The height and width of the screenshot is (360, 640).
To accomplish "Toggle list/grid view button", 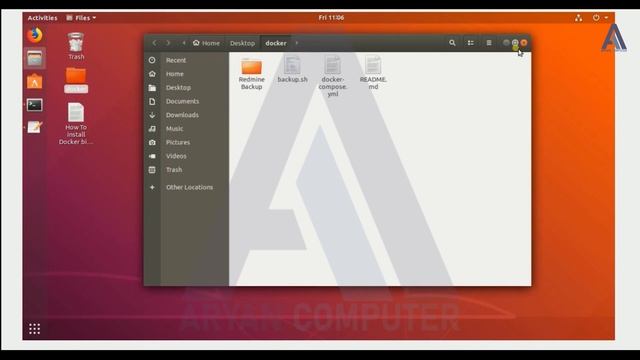I will 471,43.
